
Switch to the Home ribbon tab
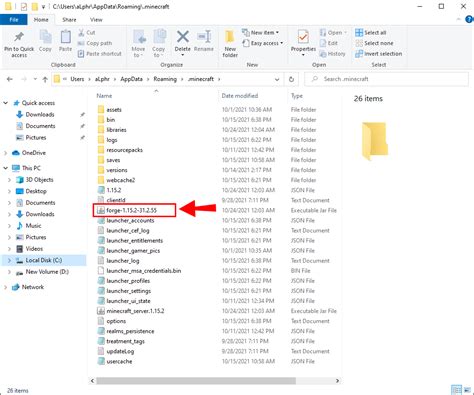[41, 20]
